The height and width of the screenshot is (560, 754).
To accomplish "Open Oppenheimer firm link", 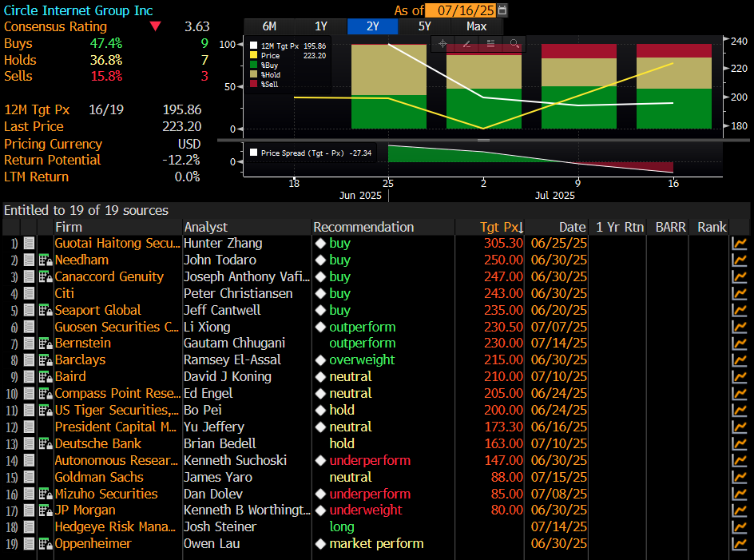I will click(x=93, y=544).
